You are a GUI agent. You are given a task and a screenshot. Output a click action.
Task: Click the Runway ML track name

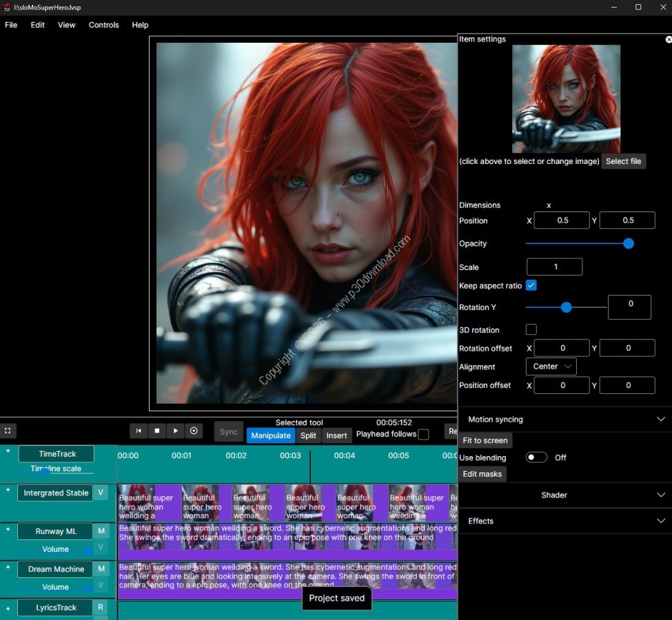click(x=55, y=531)
